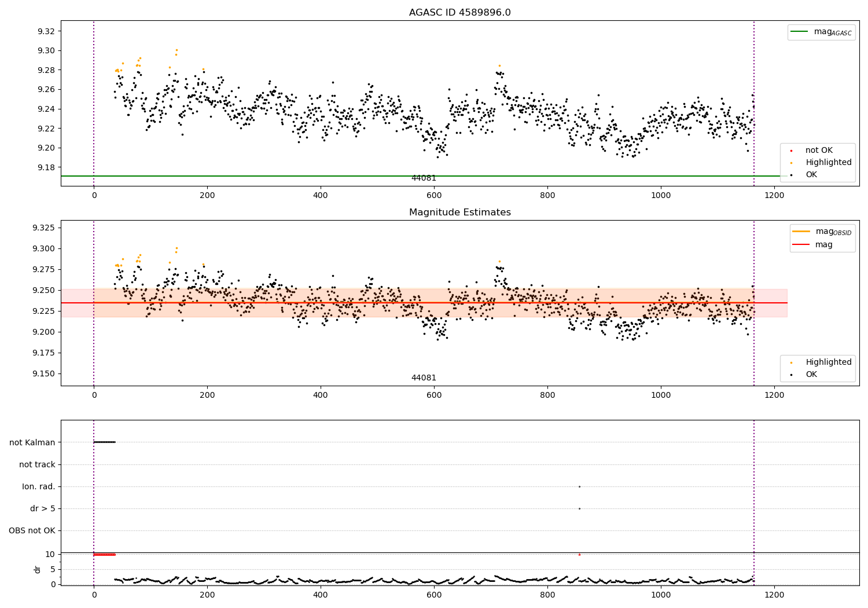Click the 9.300 y-axis tick label

pyautogui.click(x=43, y=248)
